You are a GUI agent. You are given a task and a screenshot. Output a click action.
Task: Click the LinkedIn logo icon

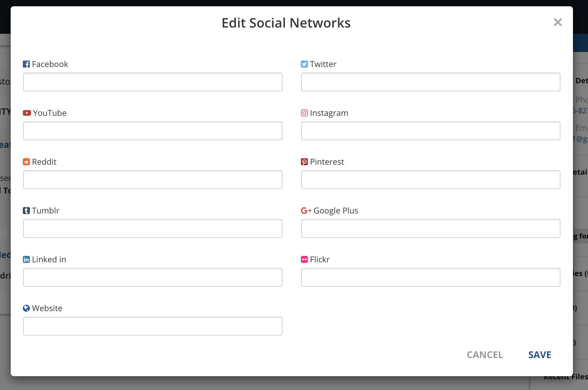click(26, 259)
